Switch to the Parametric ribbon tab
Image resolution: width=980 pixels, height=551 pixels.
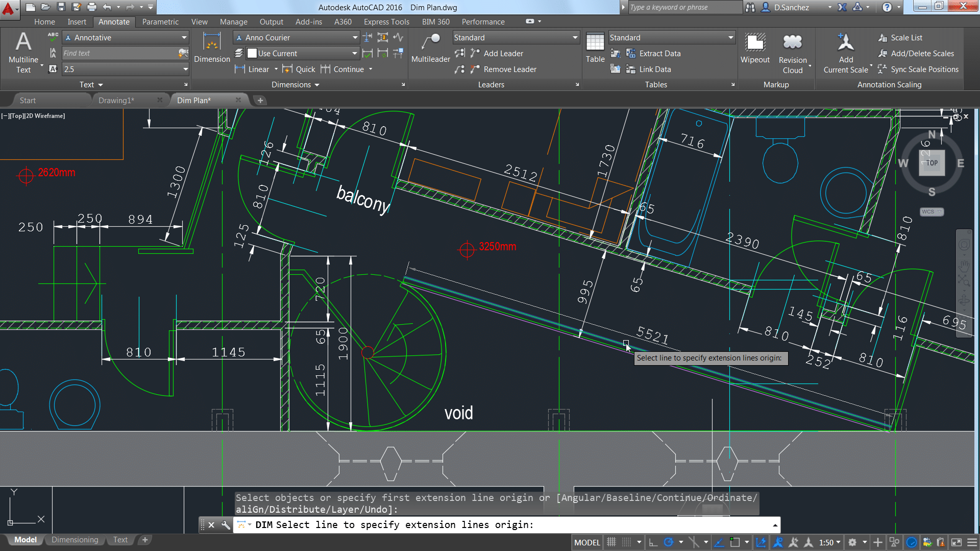(x=160, y=21)
